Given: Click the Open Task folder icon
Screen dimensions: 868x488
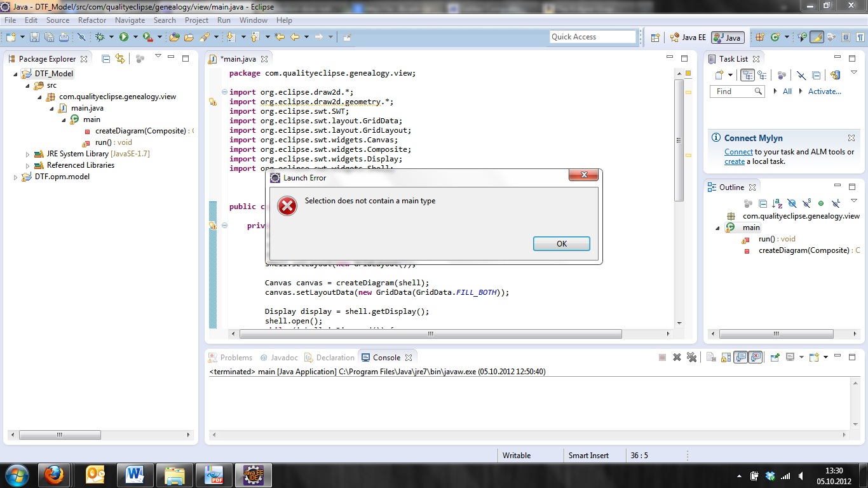Looking at the screenshot, I should click(189, 37).
